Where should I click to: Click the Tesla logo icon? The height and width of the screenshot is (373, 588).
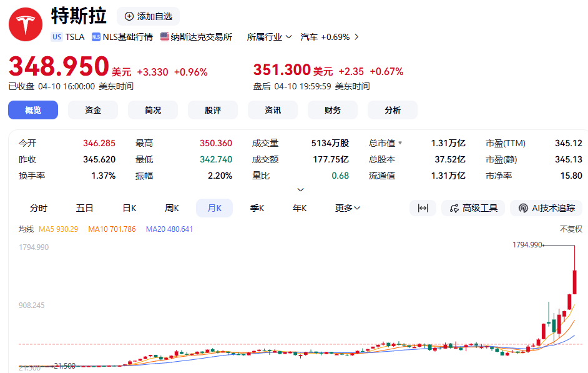coord(25,24)
